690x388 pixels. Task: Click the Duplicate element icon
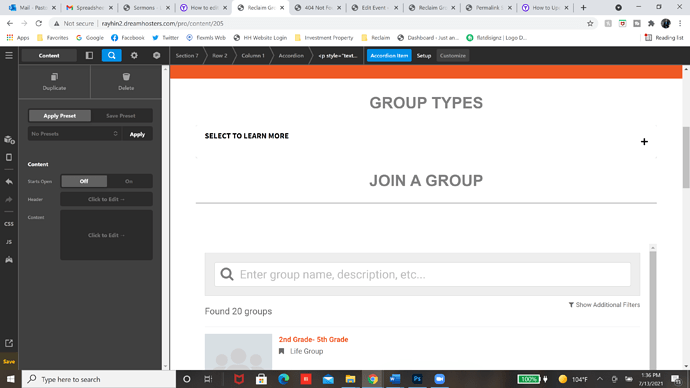55,82
